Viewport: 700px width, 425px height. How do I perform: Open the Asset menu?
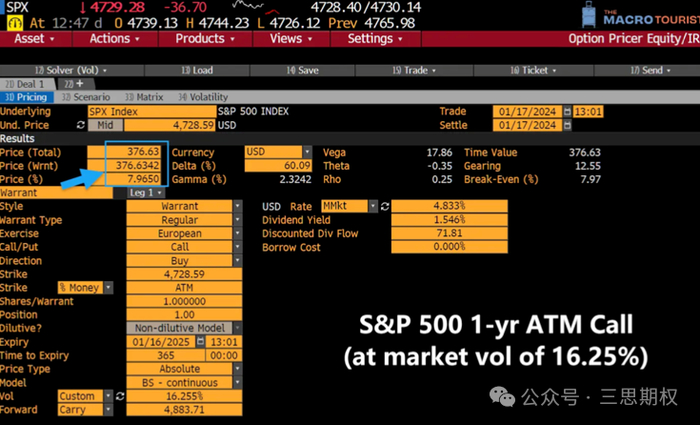click(35, 39)
